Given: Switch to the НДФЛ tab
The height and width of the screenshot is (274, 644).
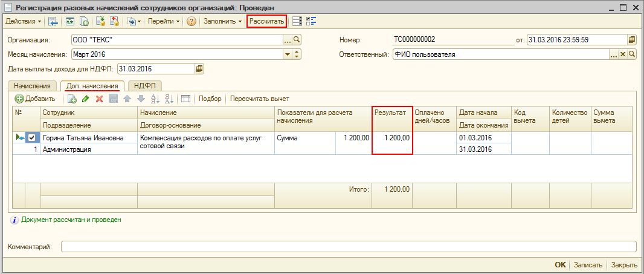Looking at the screenshot, I should (x=144, y=86).
